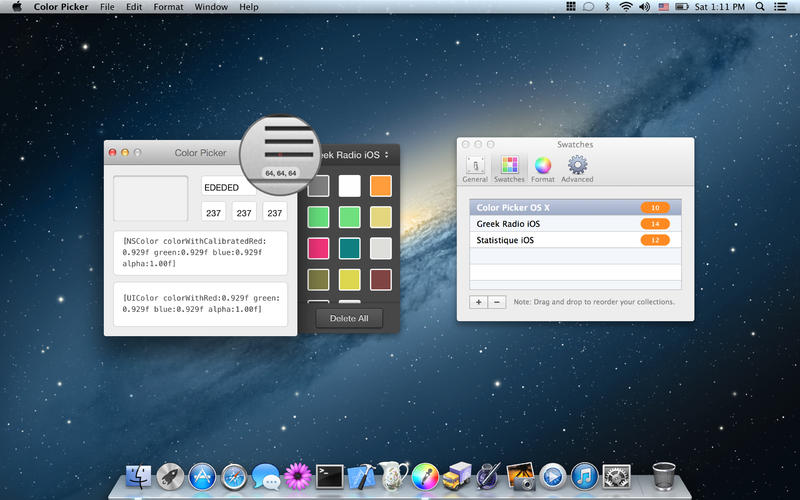Open the purple flower app in dock

click(x=298, y=477)
